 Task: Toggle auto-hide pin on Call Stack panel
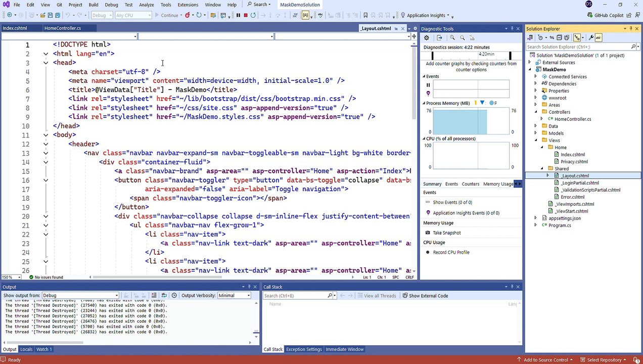tap(512, 287)
